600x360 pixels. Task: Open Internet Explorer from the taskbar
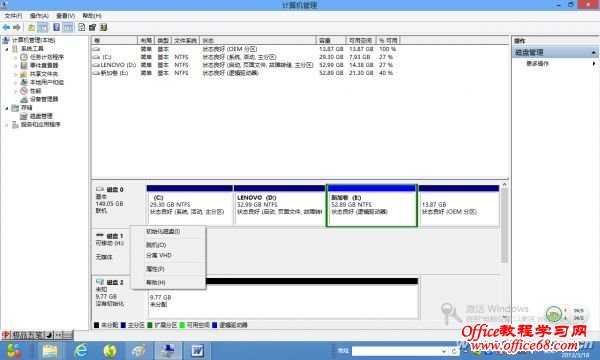(x=80, y=350)
